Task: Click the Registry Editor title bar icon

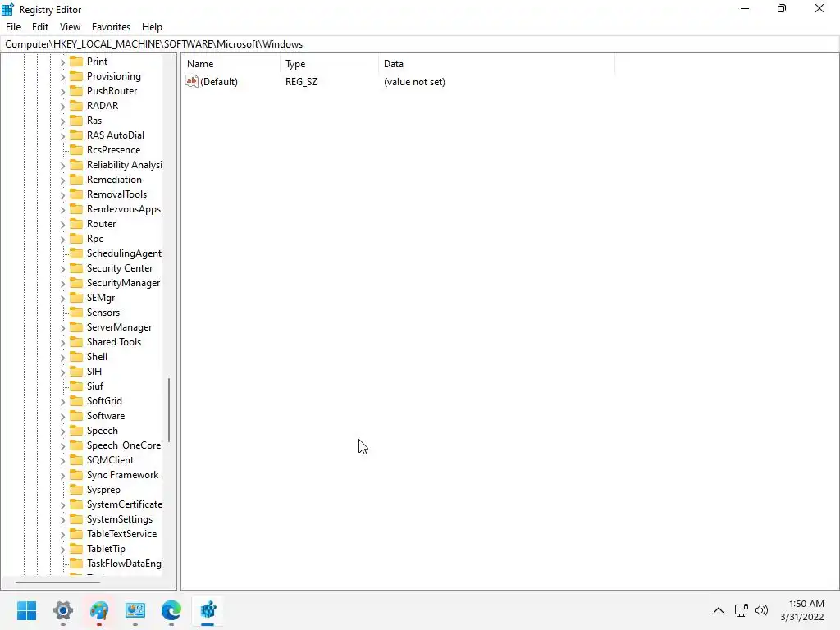Action: [x=7, y=10]
